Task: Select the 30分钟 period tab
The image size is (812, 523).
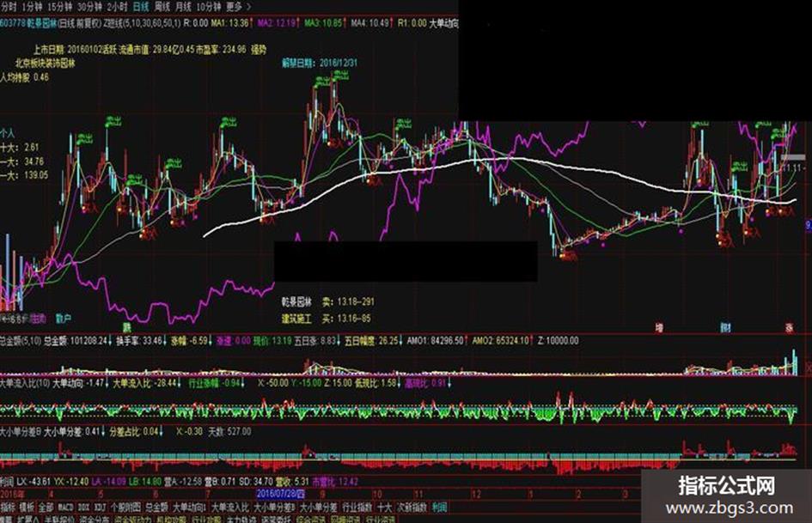Action: pos(89,7)
